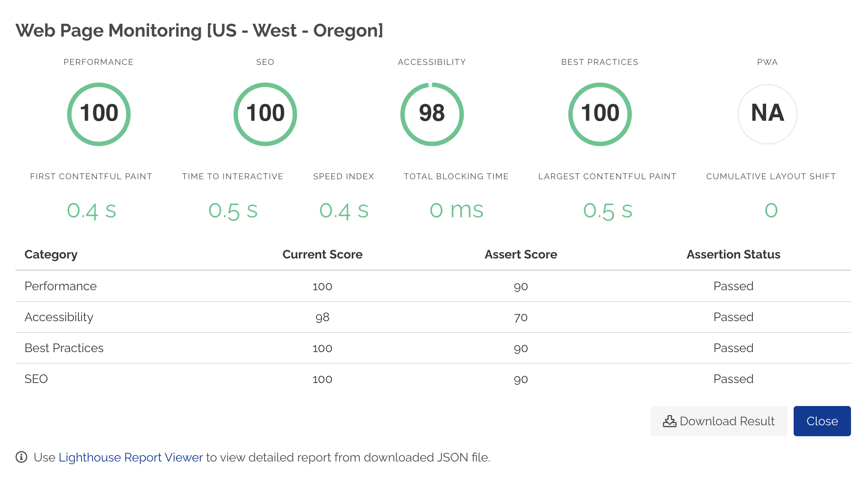Click the Category column header
Screen dimensions: 868x483
(51, 254)
